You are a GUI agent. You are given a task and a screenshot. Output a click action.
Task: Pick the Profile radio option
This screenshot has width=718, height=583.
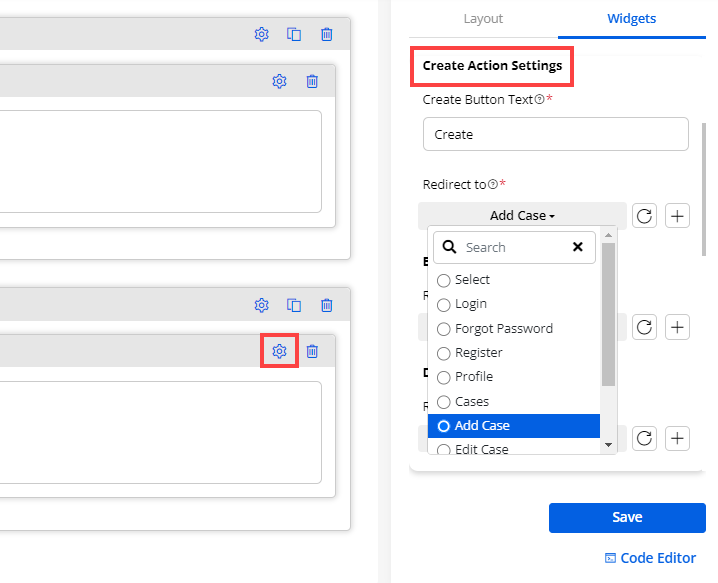pyautogui.click(x=444, y=377)
